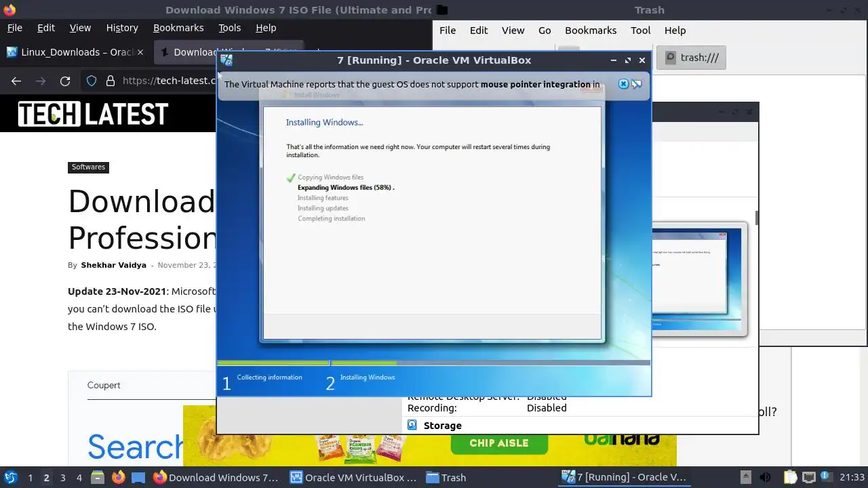Click the don't-show-again message icon in notification
The width and height of the screenshot is (868, 488).
[637, 84]
